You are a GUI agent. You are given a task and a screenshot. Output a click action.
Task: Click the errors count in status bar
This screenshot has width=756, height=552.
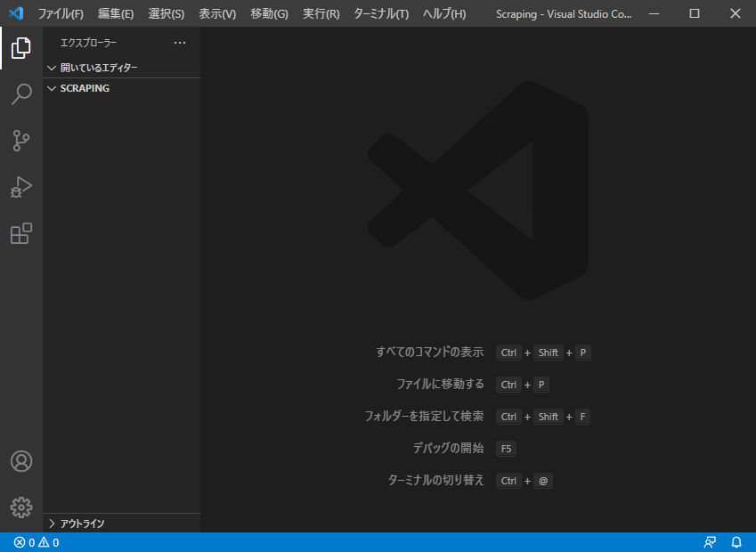pos(25,543)
